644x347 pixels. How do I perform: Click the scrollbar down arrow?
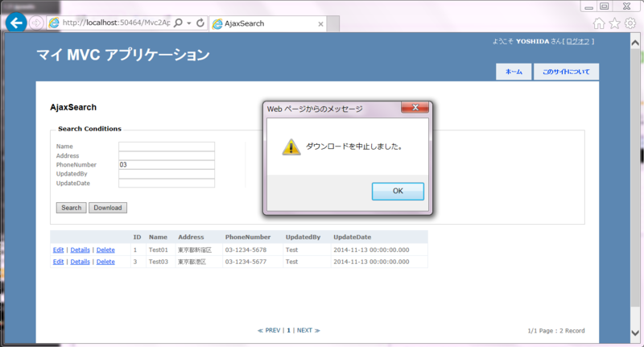[635, 333]
